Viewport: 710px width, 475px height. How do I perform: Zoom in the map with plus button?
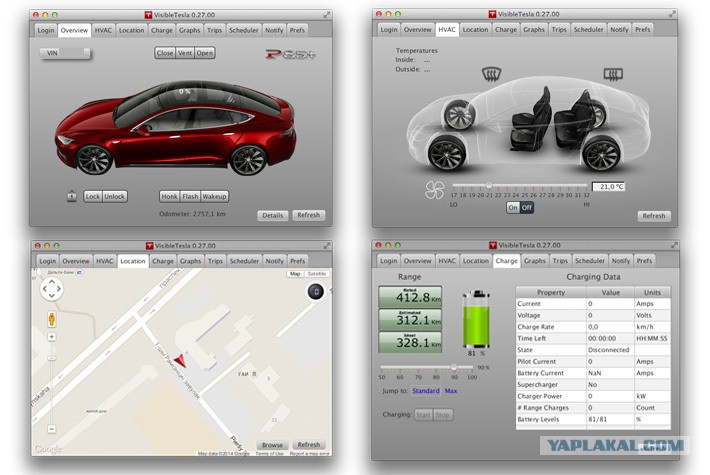(x=52, y=337)
